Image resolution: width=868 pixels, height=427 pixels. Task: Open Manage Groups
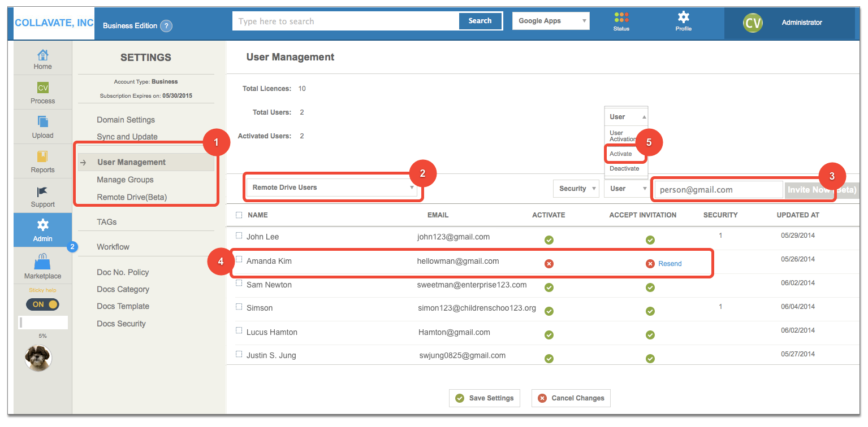coord(125,180)
